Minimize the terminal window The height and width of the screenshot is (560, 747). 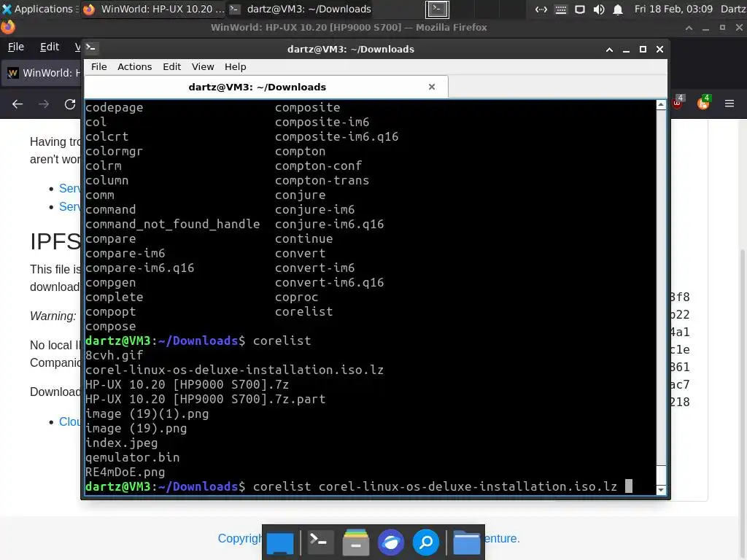tap(626, 50)
